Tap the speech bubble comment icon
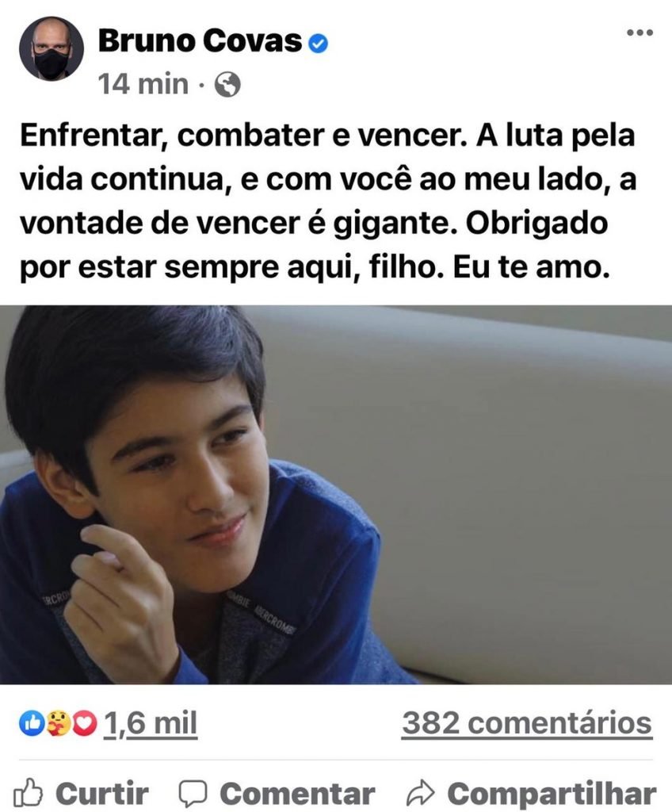The image size is (672, 812). pyautogui.click(x=193, y=793)
